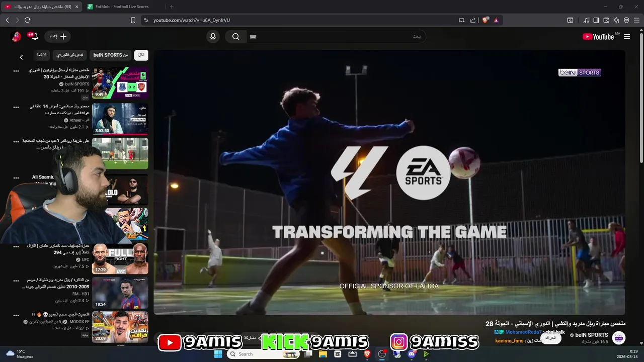Open the Brave Rewards triangle icon
Viewport: 644px width, 362px height.
pyautogui.click(x=496, y=20)
